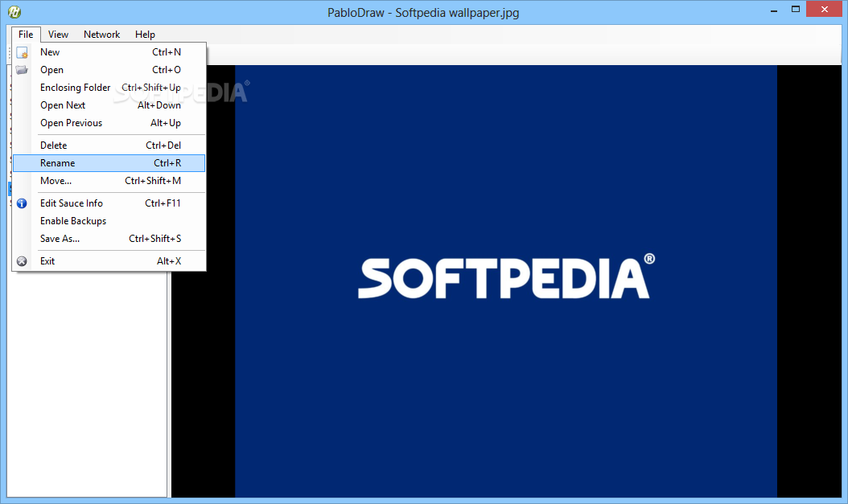The image size is (848, 504).
Task: Click the Open folder icon
Action: [x=22, y=70]
